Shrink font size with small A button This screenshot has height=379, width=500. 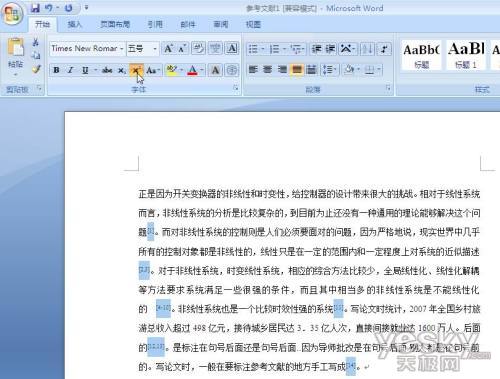coord(182,49)
